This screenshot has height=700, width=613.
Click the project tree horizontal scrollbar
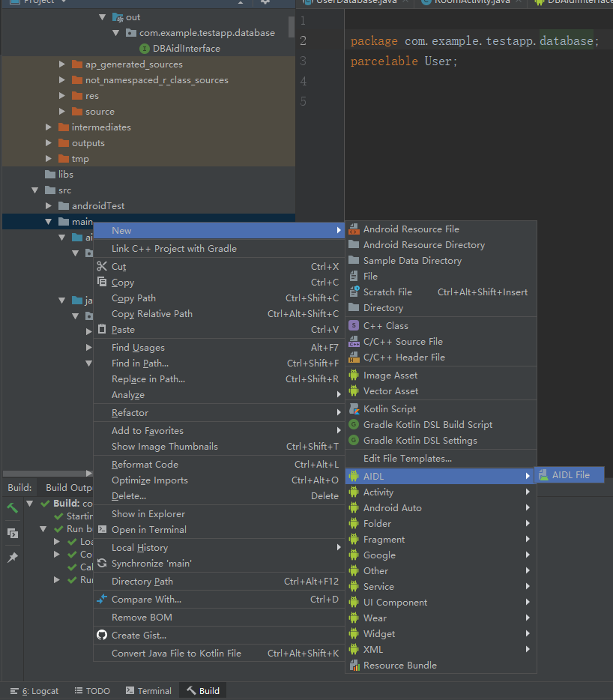coord(45,473)
